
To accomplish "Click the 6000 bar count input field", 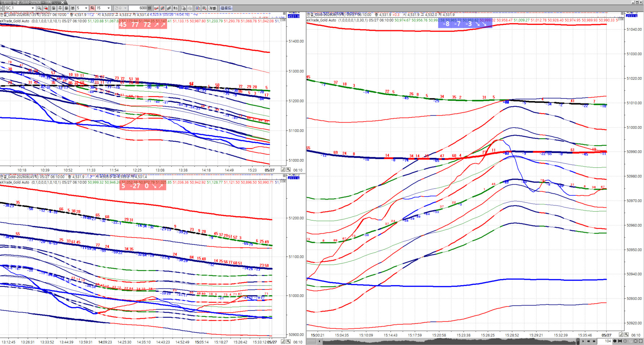I will [x=138, y=8].
